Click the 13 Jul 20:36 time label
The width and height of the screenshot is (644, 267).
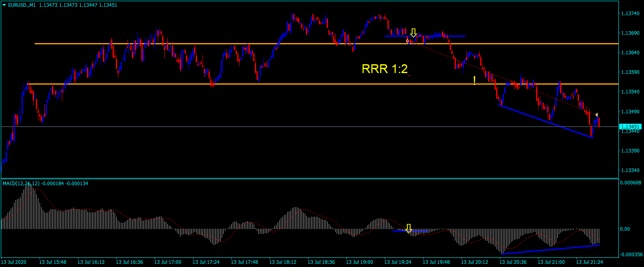pyautogui.click(x=513, y=262)
